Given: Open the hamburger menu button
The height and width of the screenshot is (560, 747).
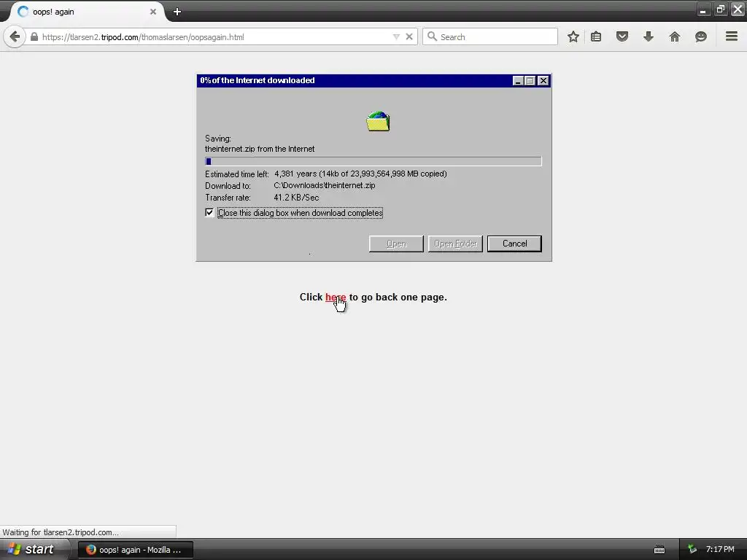Looking at the screenshot, I should coord(732,36).
